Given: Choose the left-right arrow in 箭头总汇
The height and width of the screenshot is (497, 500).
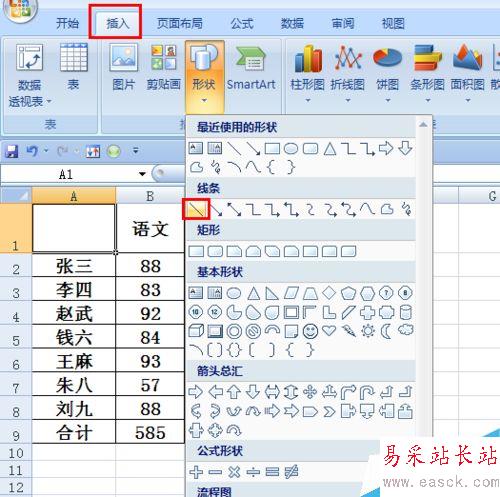Looking at the screenshot, I should pyautogui.click(x=272, y=392).
